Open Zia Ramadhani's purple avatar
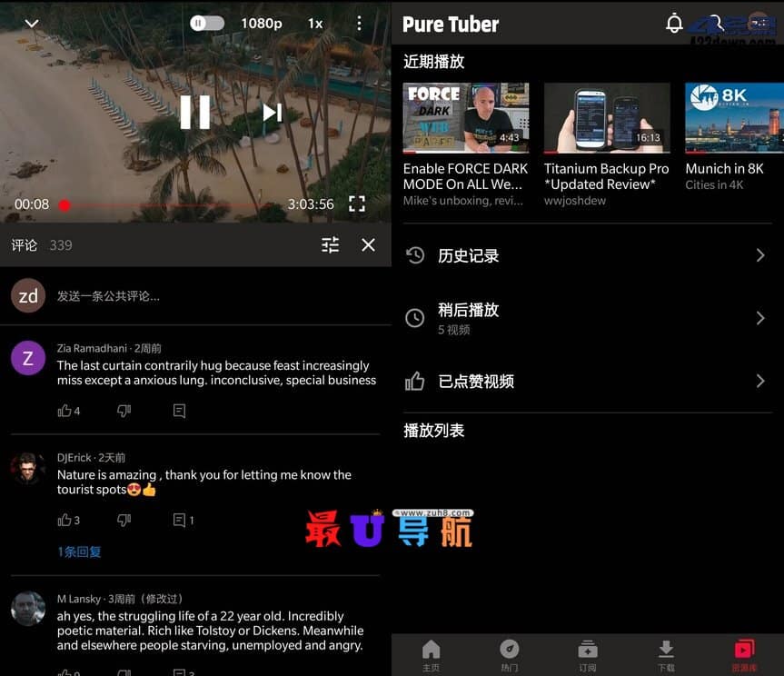The width and height of the screenshot is (784, 676). 28,358
